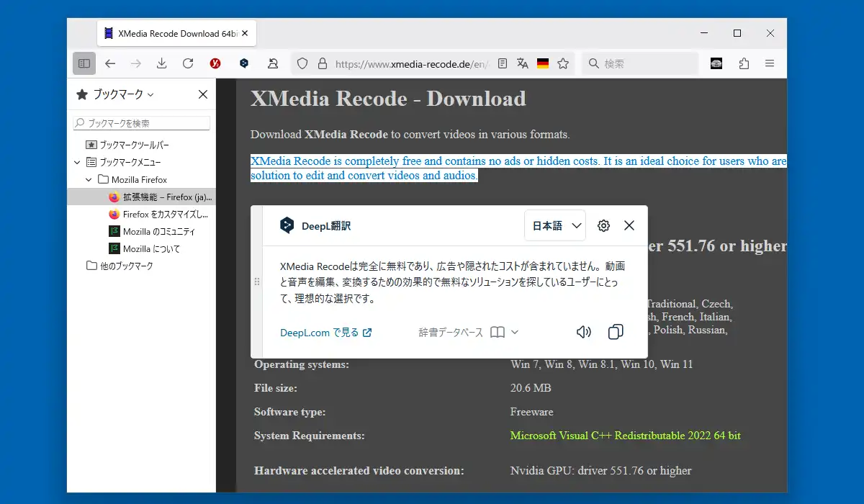The width and height of the screenshot is (864, 504).
Task: Bookmark this page with the star icon
Action: point(563,63)
